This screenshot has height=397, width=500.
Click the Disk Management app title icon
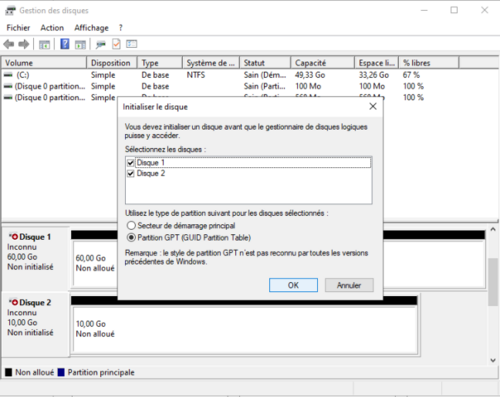[10, 10]
